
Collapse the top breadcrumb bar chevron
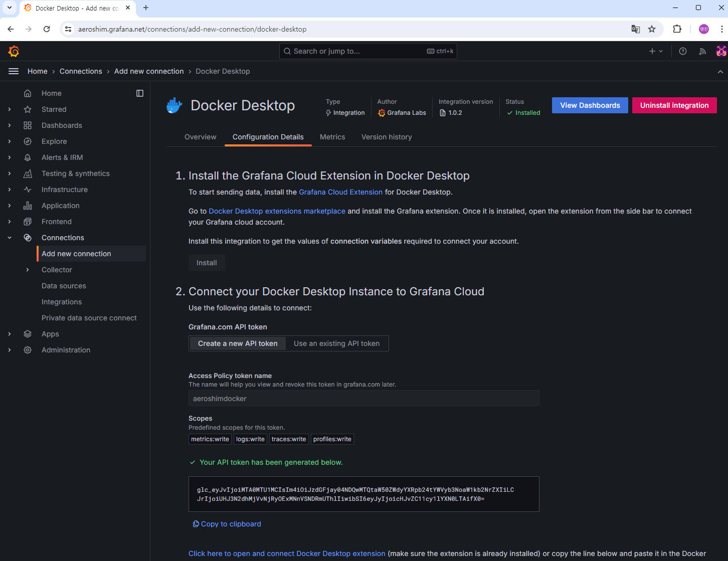click(720, 72)
